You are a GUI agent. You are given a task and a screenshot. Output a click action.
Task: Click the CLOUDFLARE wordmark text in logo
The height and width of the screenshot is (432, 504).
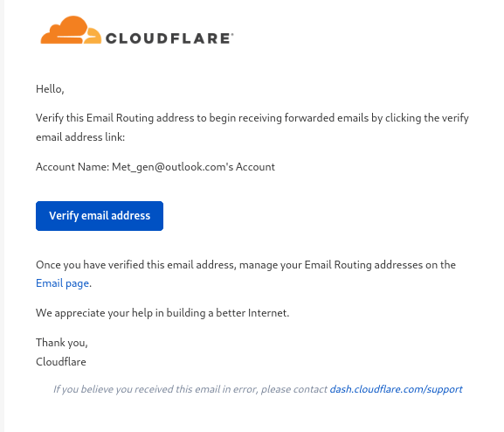168,38
